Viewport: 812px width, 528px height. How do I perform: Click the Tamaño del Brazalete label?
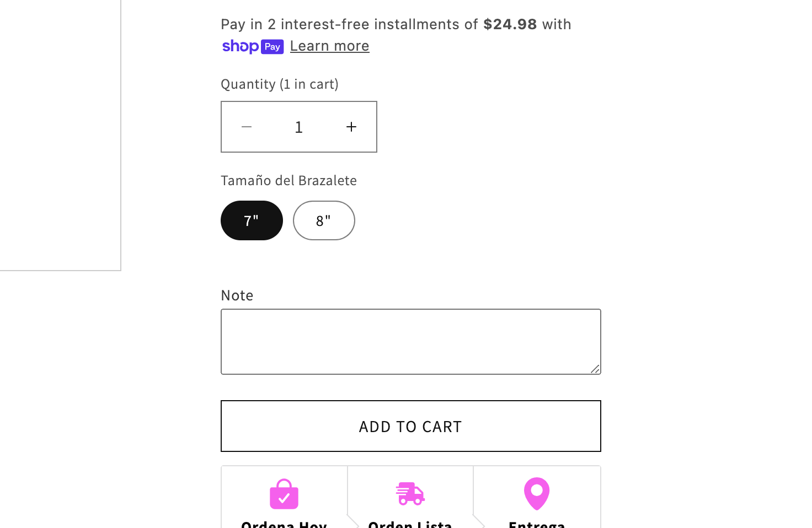click(289, 180)
